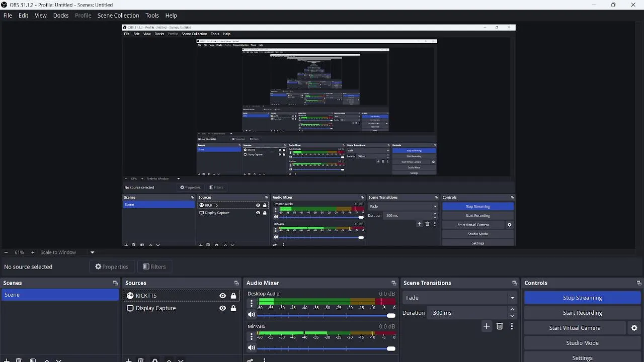Open the Docks menu
The height and width of the screenshot is (362, 644).
pos(61,16)
